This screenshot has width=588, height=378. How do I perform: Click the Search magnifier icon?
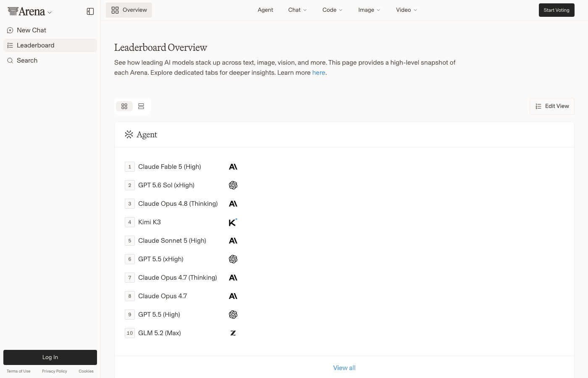[x=10, y=60]
